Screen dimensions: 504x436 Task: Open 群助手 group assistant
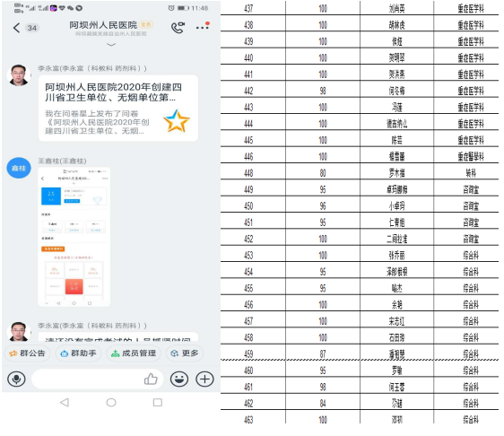point(78,353)
